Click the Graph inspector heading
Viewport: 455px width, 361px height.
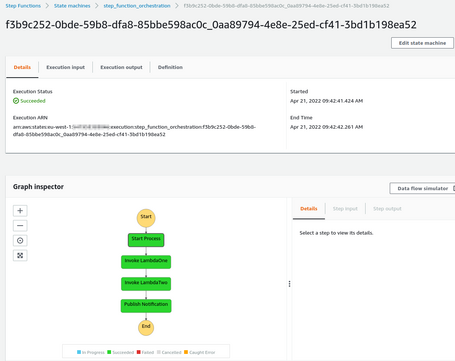(x=38, y=187)
